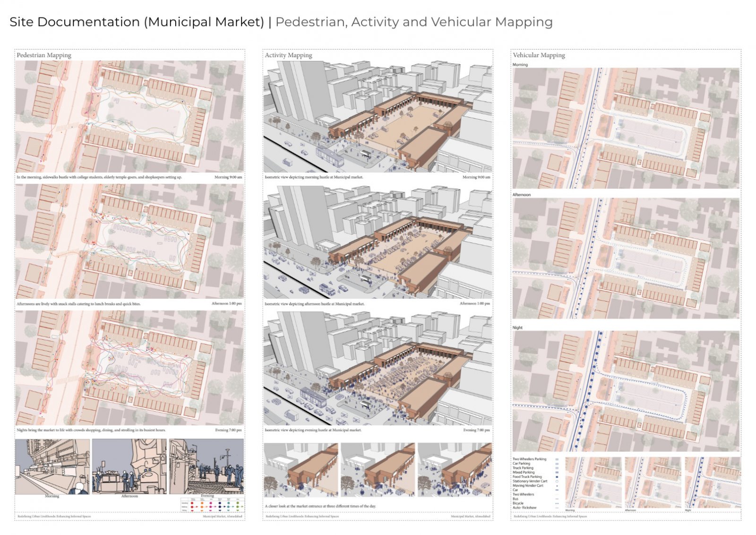The width and height of the screenshot is (756, 535).
Task: Click 'Redefining Urban Livelihoods' footer in Pedestrian panel
Action: [53, 517]
